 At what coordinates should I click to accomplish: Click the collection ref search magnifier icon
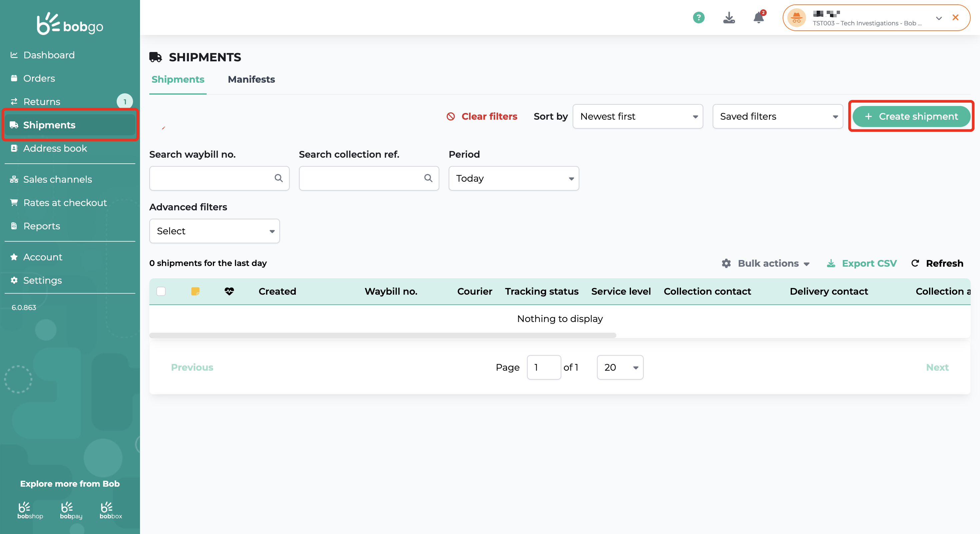click(x=428, y=178)
